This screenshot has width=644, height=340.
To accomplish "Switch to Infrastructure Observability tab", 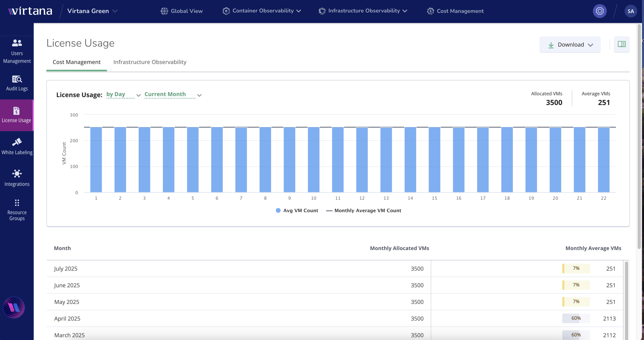I will 150,62.
